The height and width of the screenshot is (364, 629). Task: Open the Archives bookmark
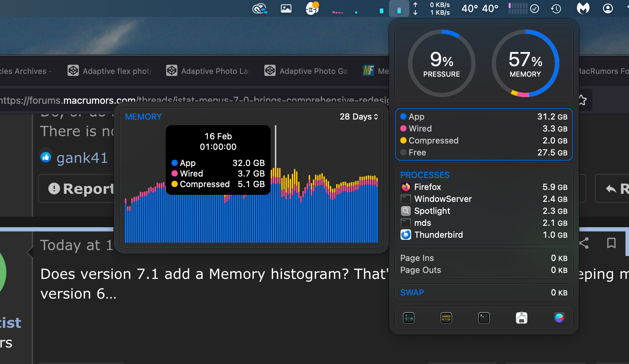point(26,71)
